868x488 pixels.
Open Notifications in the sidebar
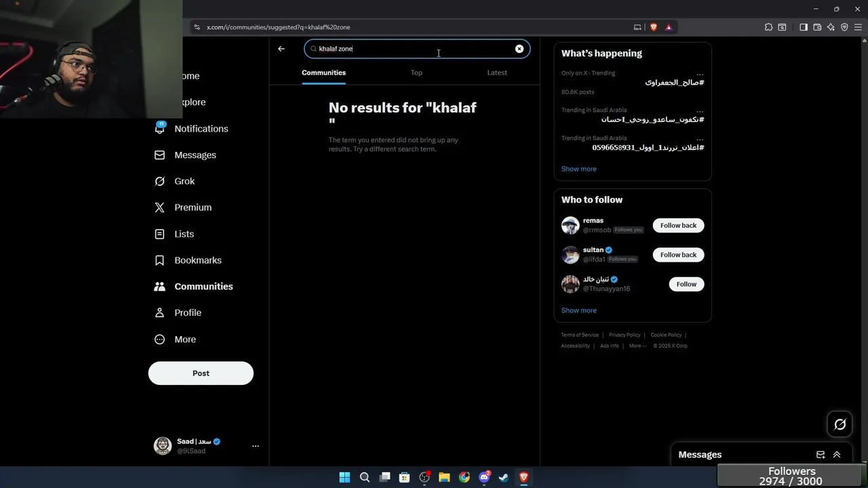201,129
